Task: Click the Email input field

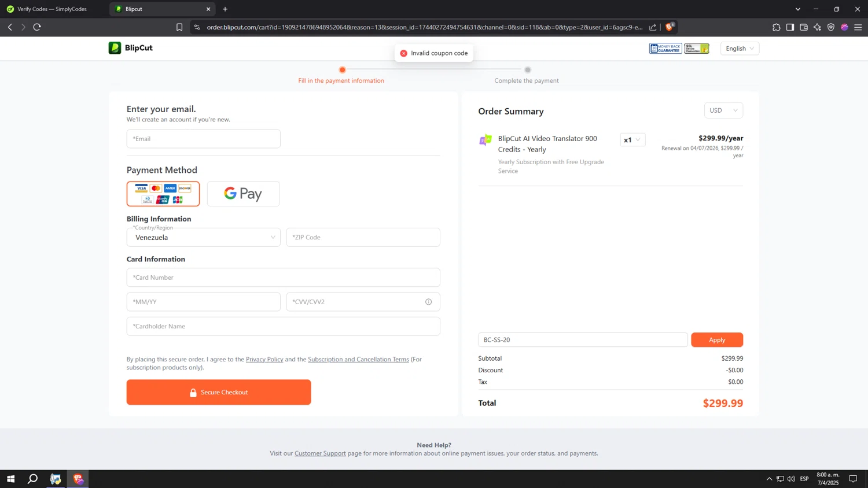Action: (x=204, y=139)
